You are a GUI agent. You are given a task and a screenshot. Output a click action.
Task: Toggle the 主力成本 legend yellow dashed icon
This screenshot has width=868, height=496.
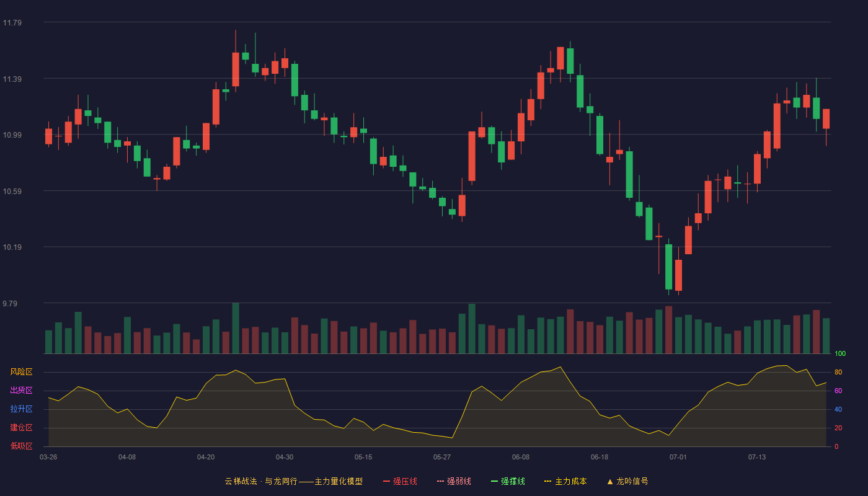click(547, 481)
